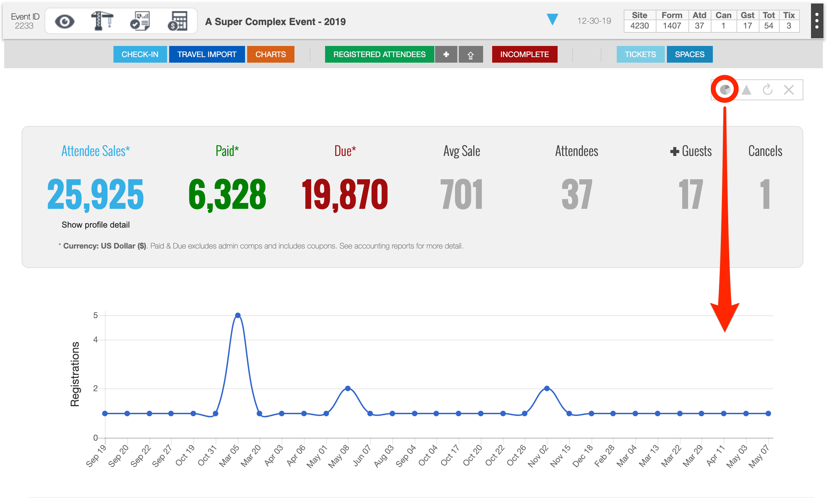
Task: Click the upload arrow button
Action: point(471,54)
